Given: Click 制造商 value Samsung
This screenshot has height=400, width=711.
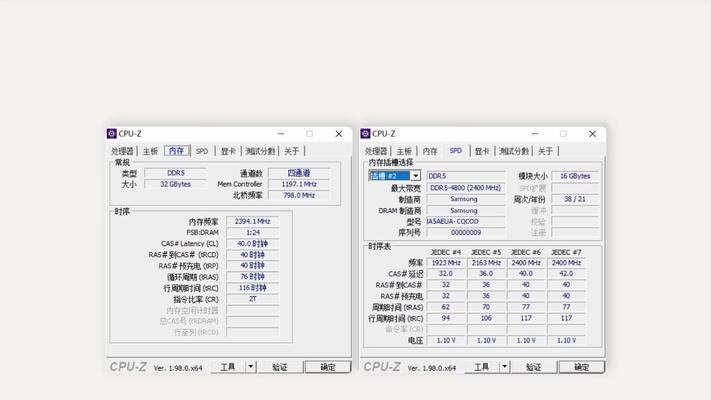Looking at the screenshot, I should coord(466,199).
